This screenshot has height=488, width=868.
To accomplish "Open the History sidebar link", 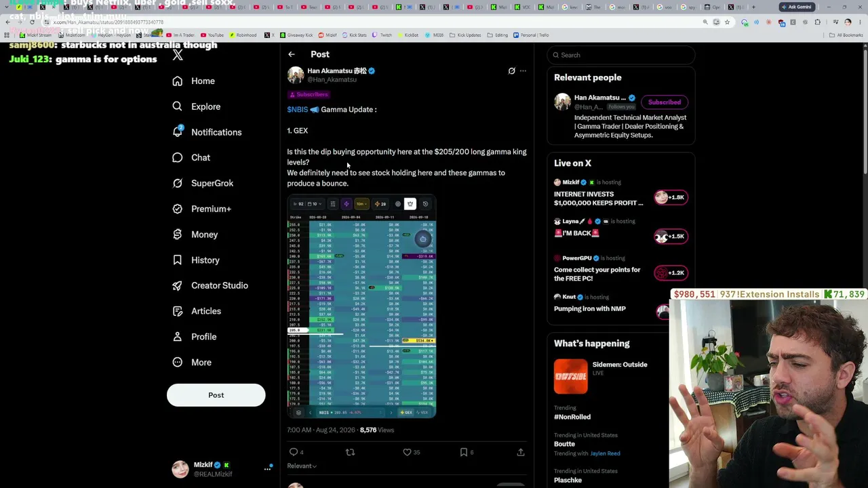I will tap(205, 260).
